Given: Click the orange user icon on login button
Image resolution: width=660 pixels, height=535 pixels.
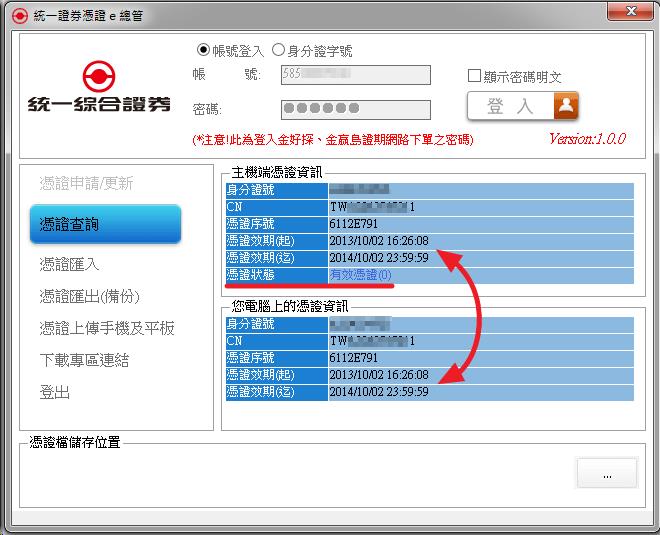Looking at the screenshot, I should coord(566,106).
